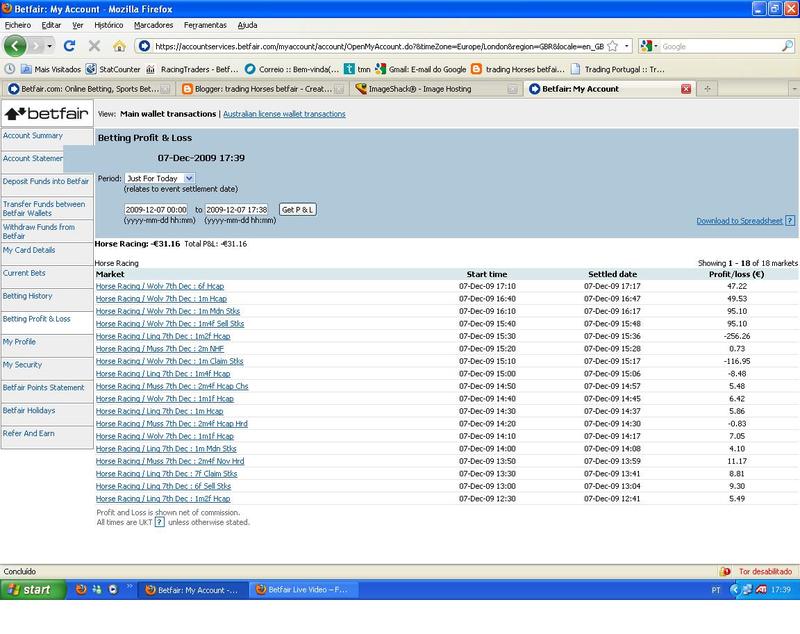The image size is (800, 634).
Task: Open Betfair Points Statement
Action: coord(43,388)
